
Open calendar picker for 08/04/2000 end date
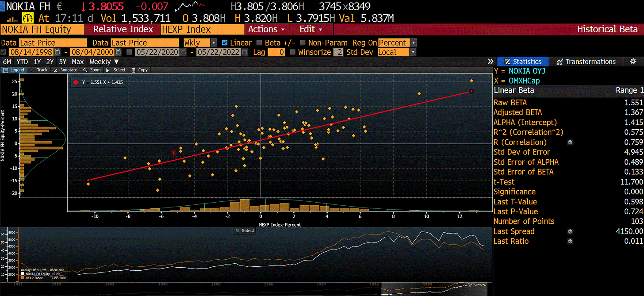(x=118, y=52)
